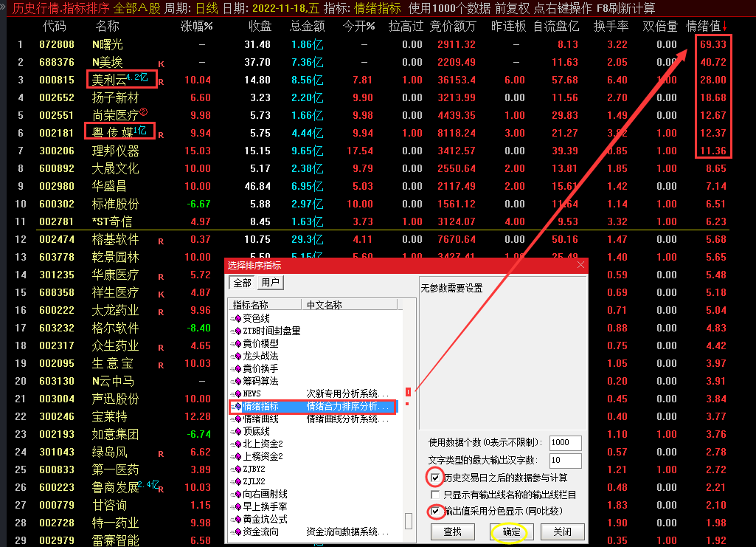Select the 情绪指标 indicator row
The image size is (756, 547).
tap(313, 407)
